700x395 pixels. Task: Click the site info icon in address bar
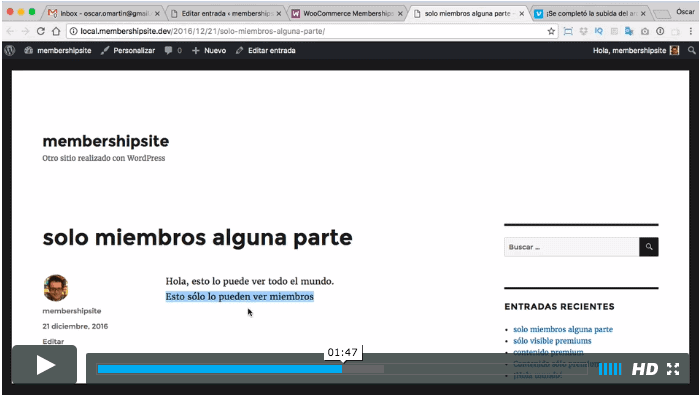click(x=74, y=31)
